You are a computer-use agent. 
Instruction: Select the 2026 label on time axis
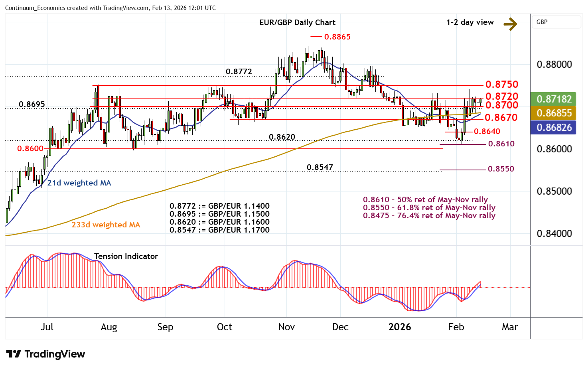(x=400, y=327)
